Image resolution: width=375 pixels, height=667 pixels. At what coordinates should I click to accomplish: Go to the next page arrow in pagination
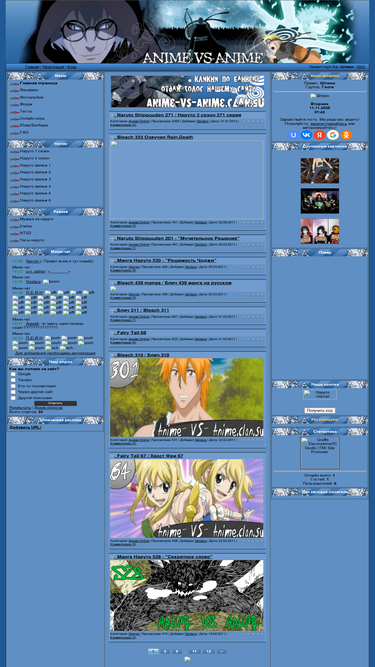(x=222, y=651)
